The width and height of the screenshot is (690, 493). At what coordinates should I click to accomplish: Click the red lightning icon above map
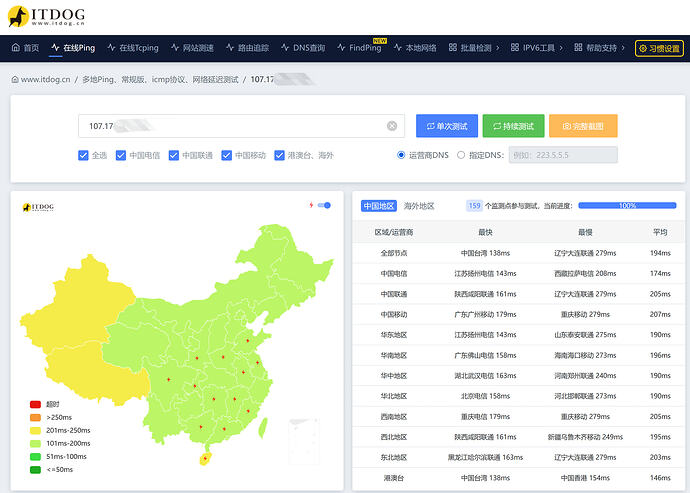point(311,205)
